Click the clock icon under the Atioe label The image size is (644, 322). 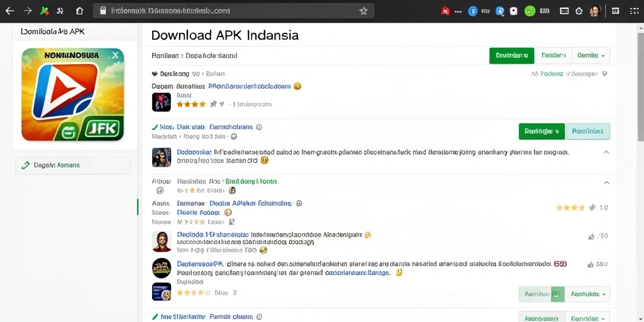point(160,191)
